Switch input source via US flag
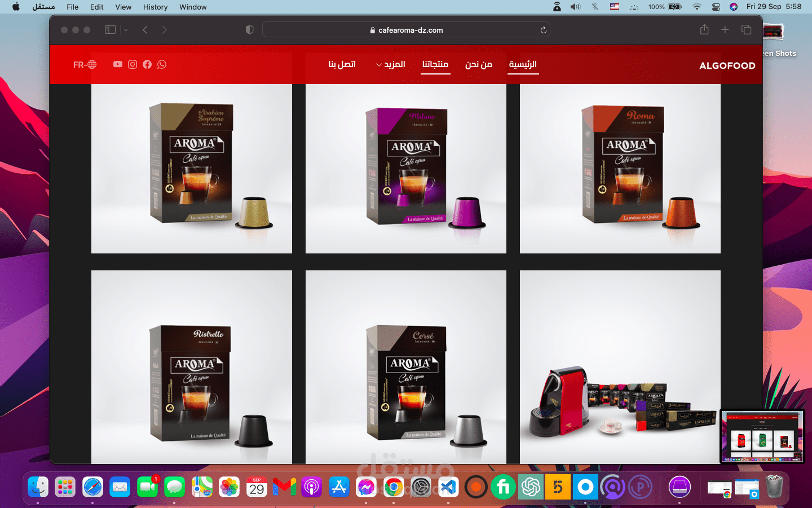 [615, 7]
